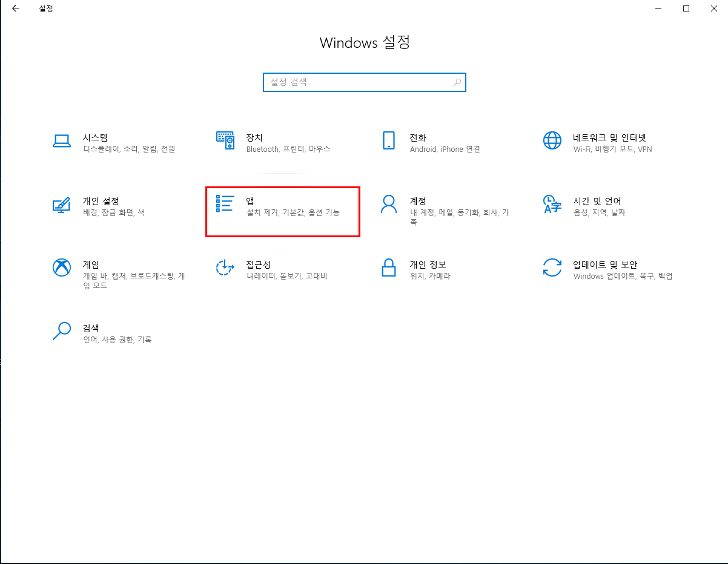Open the 장치 keyboard and speaker icon
The width and height of the screenshot is (728, 564).
click(x=225, y=140)
